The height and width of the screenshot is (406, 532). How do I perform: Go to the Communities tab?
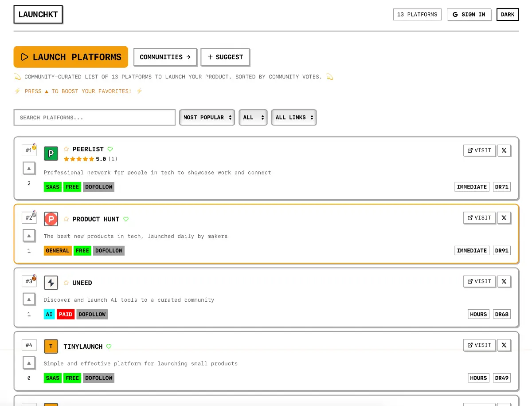(165, 57)
